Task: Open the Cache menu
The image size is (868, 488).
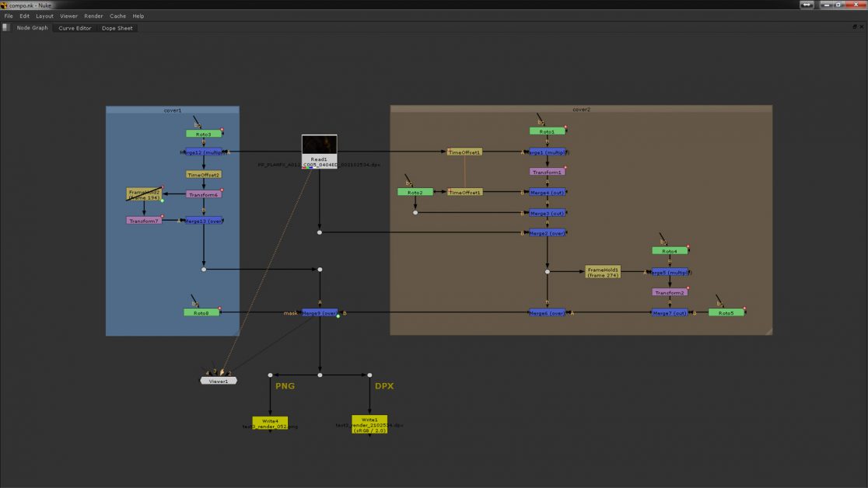Action: pos(117,16)
